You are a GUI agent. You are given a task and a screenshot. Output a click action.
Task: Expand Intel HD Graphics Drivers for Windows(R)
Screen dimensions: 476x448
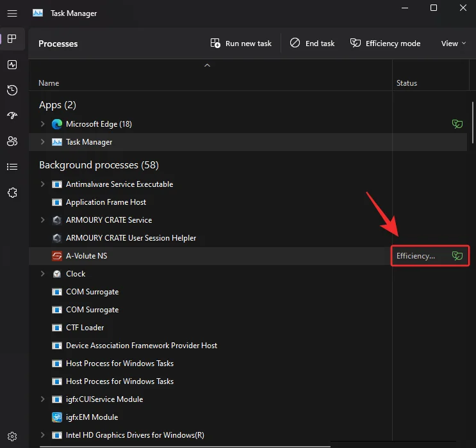(42, 435)
